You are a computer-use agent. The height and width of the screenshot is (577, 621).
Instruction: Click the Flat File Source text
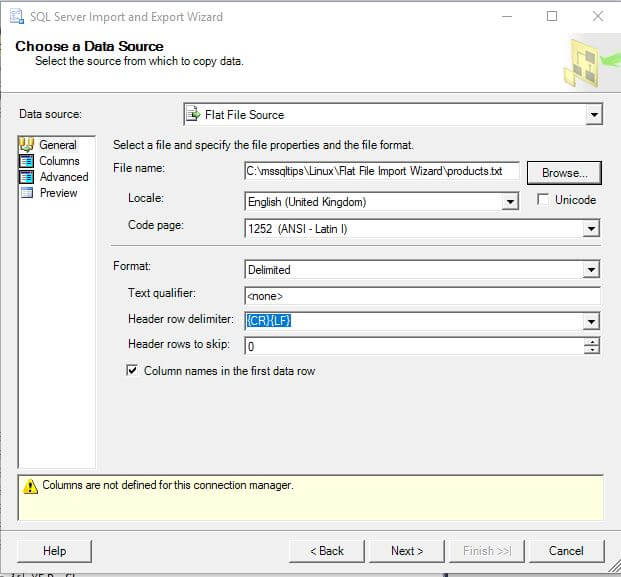(x=245, y=115)
